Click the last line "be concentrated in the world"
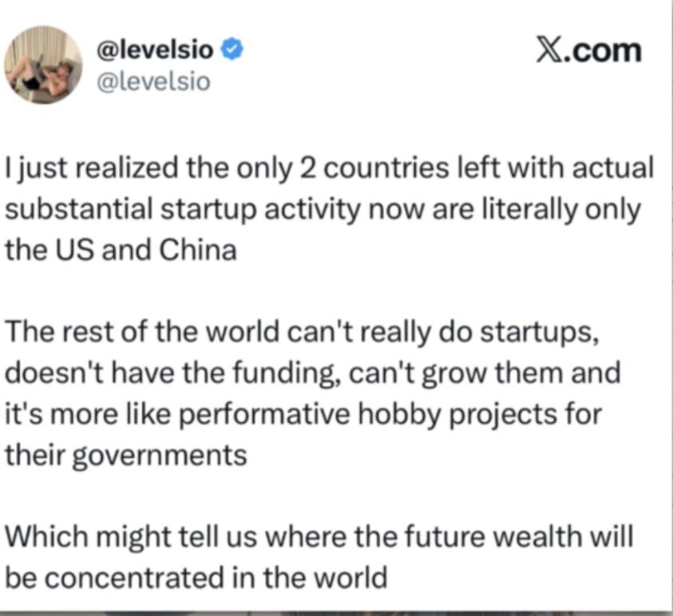Screen dimensions: 673x616 [x=196, y=575]
